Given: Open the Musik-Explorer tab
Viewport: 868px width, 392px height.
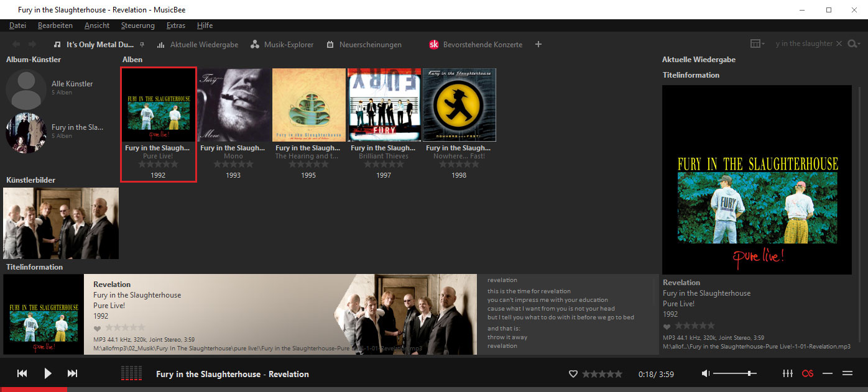Looking at the screenshot, I should point(282,45).
